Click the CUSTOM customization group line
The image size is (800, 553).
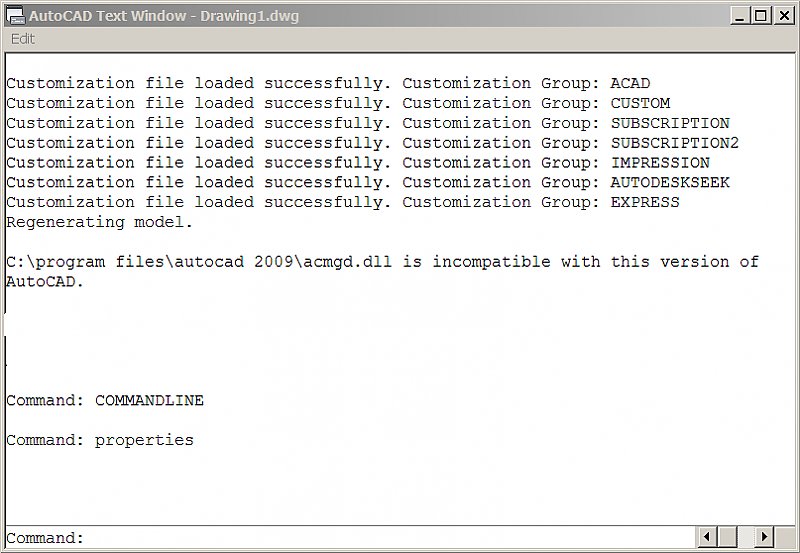click(x=338, y=103)
